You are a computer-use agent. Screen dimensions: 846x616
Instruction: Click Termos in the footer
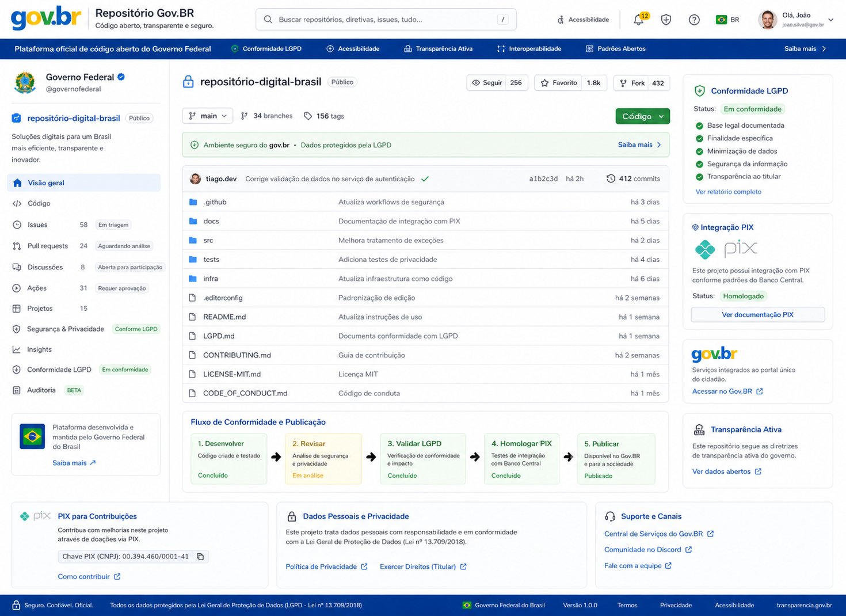[x=627, y=605]
